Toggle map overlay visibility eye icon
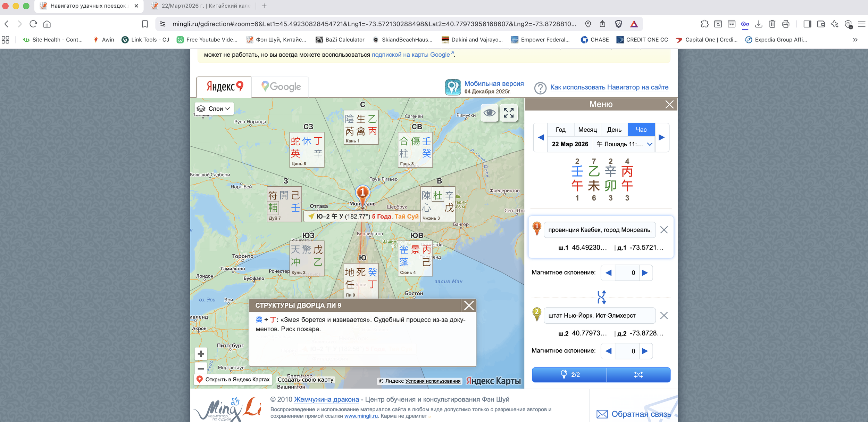This screenshot has height=422, width=868. 490,113
